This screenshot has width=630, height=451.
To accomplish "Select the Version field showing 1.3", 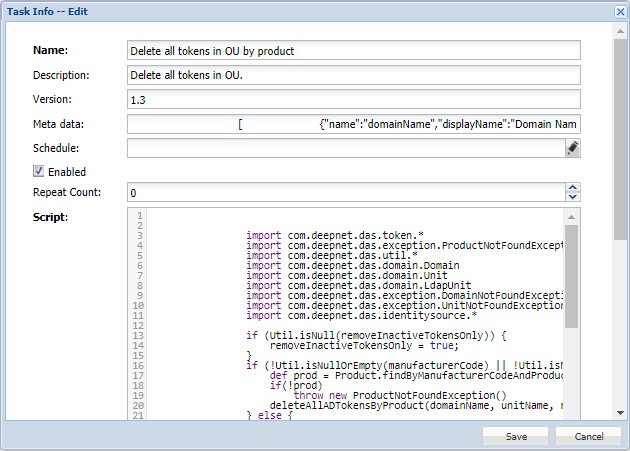I will click(x=353, y=99).
